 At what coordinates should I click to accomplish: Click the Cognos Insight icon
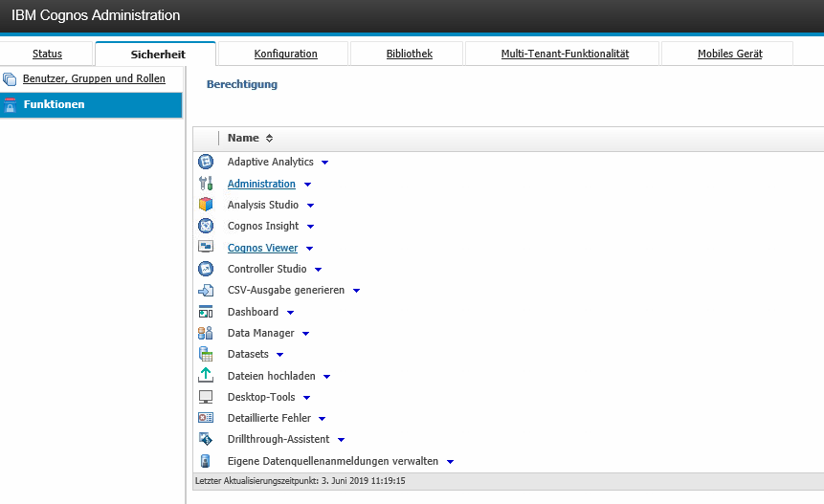pyautogui.click(x=205, y=226)
